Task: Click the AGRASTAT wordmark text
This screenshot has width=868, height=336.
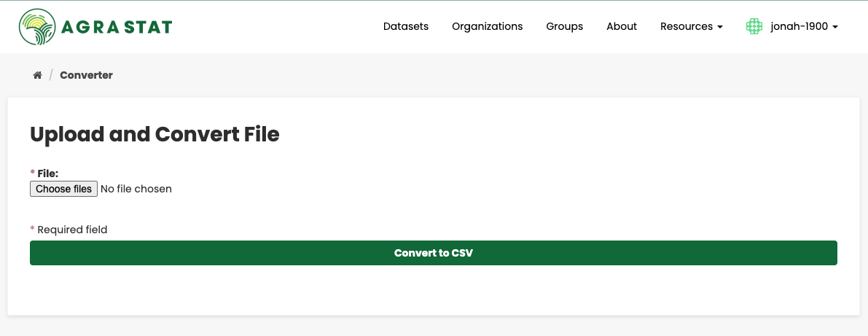Action: [117, 27]
